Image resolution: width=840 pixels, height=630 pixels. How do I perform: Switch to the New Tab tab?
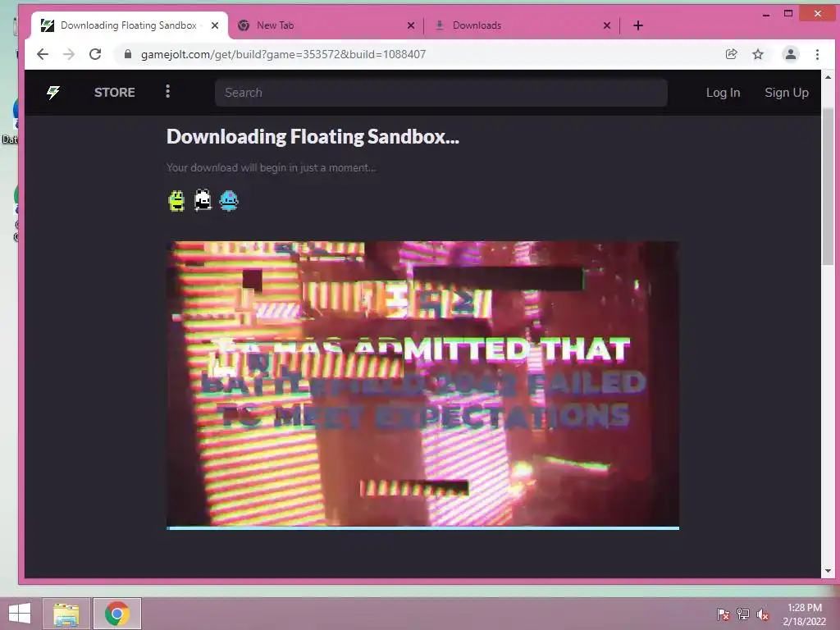(326, 25)
